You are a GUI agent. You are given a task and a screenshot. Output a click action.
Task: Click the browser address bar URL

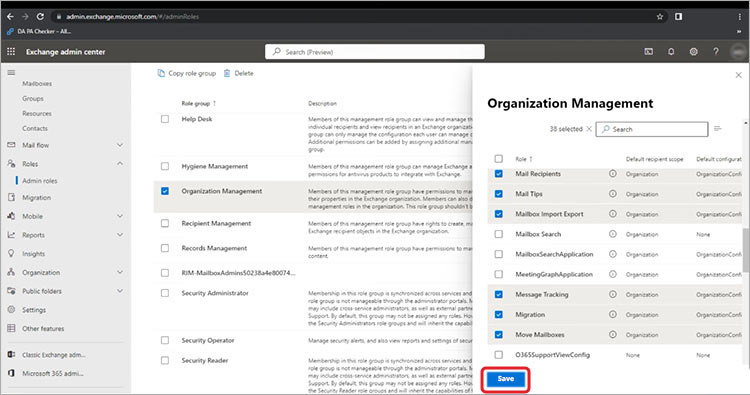(x=132, y=17)
